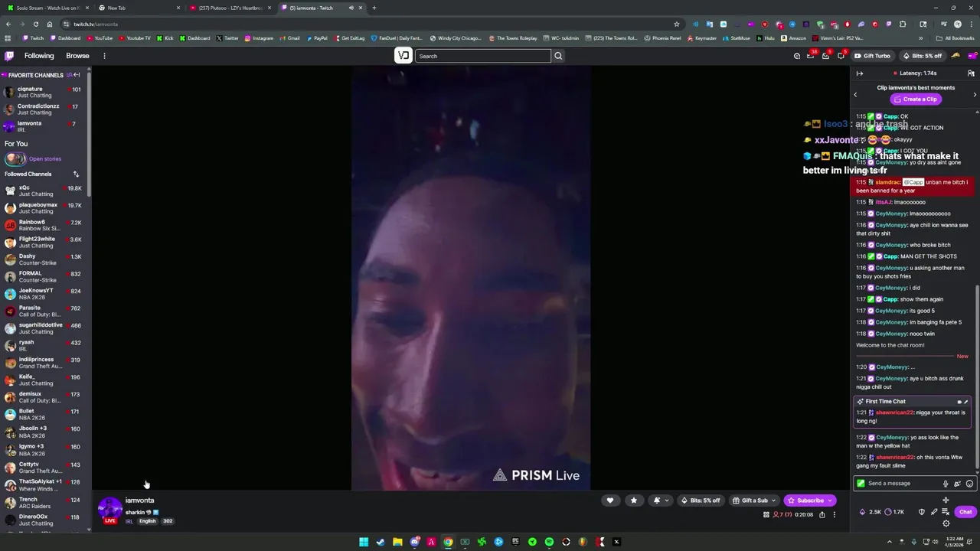The height and width of the screenshot is (551, 980).
Task: Open the Flight23white channel in sidebar
Action: coord(45,242)
